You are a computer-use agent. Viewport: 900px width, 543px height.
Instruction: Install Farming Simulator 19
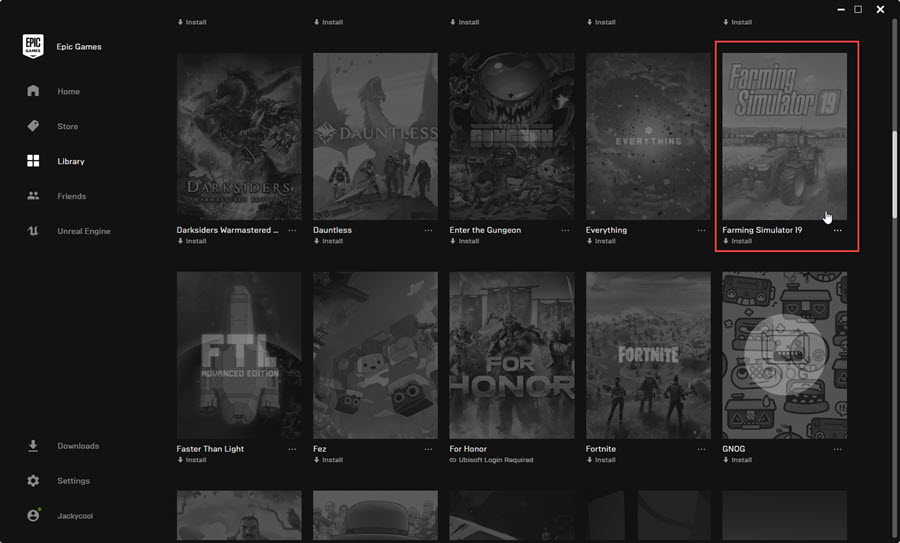pos(738,241)
